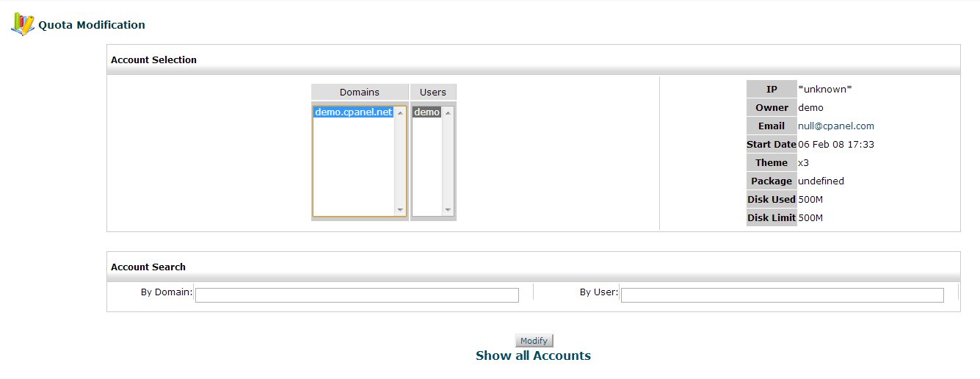Screen dimensions: 980x379
Task: Click the Theme value x3
Action: click(803, 162)
